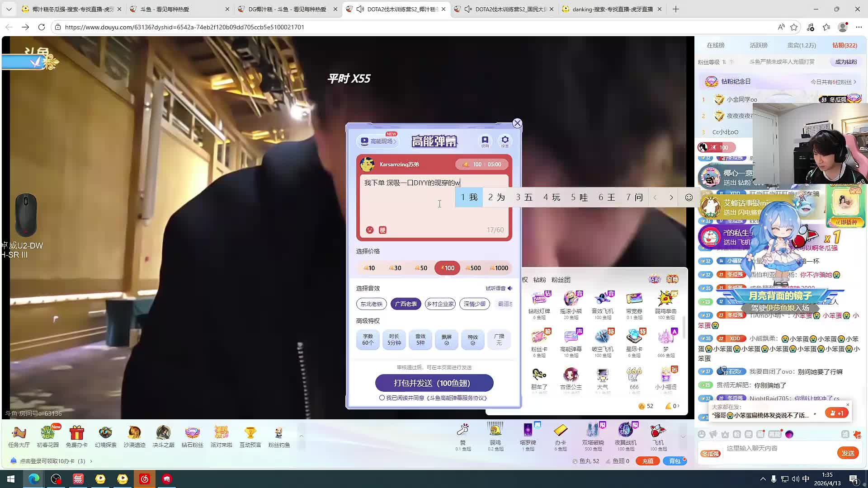The image size is (868, 488).
Task: Click 打包并发送 (100鱼翅) button
Action: 434,383
